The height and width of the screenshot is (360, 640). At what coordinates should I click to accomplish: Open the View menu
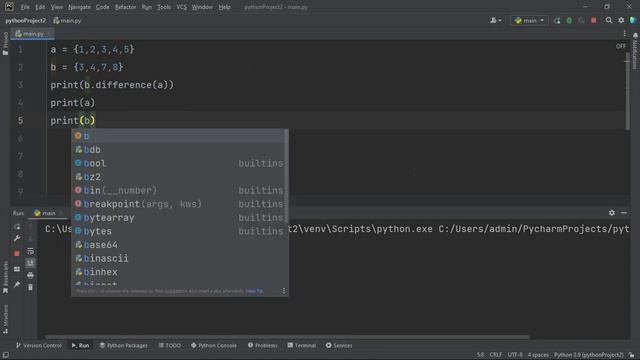coord(57,7)
